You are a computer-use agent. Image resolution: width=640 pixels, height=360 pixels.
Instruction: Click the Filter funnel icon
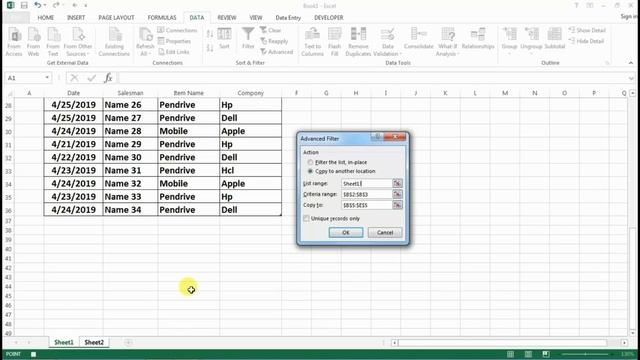click(248, 38)
